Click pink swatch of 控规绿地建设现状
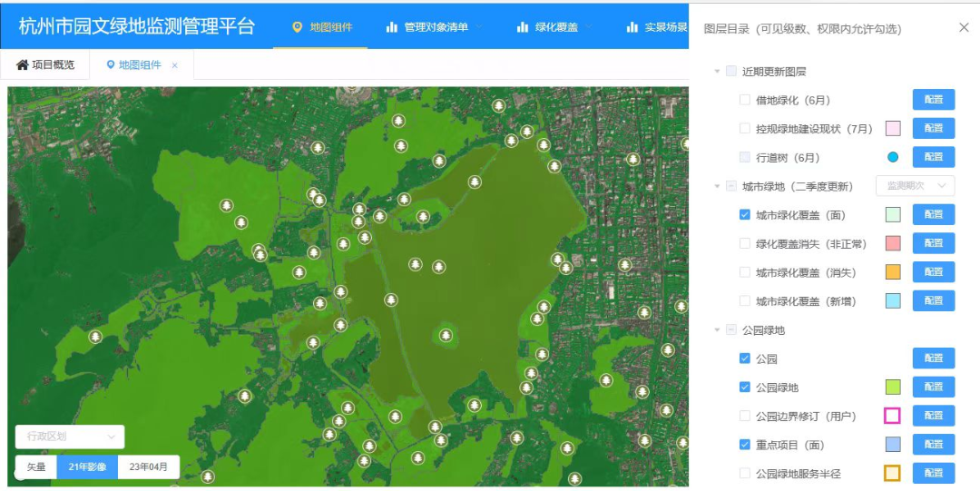 (893, 128)
